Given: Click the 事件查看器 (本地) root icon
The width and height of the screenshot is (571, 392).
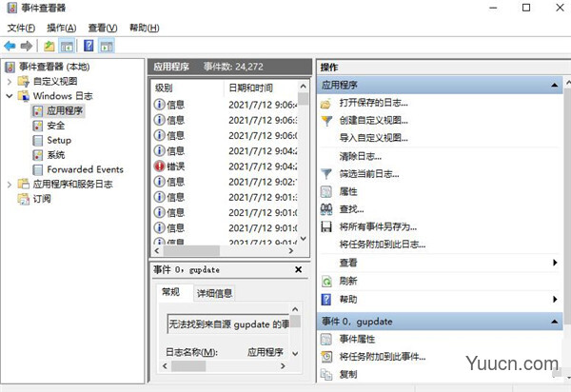Looking at the screenshot, I should point(10,67).
